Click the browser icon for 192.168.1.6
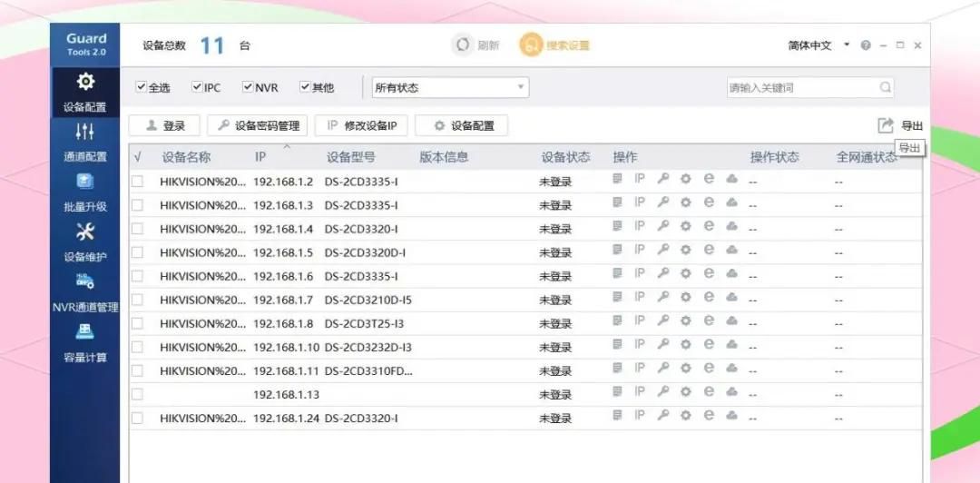Viewport: 980px width, 483px height. (709, 272)
